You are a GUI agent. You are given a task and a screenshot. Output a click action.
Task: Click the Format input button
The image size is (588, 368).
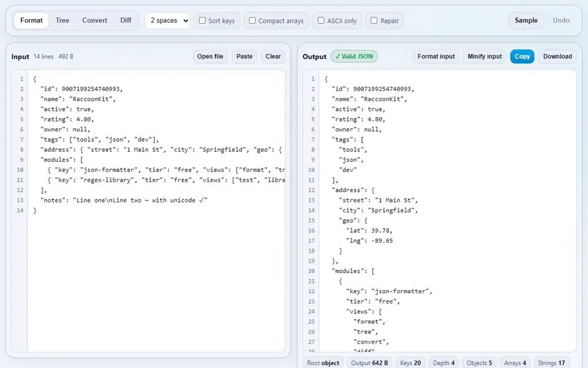tap(436, 56)
